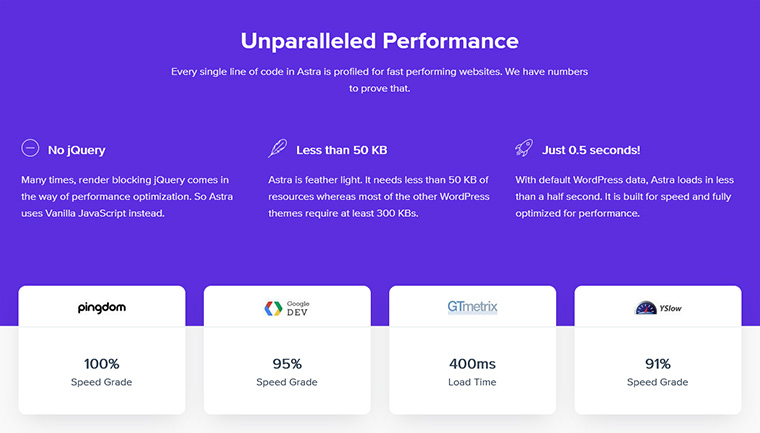Click the Vanilla JavaScript description paragraph
The image size is (760, 433).
[x=126, y=197]
